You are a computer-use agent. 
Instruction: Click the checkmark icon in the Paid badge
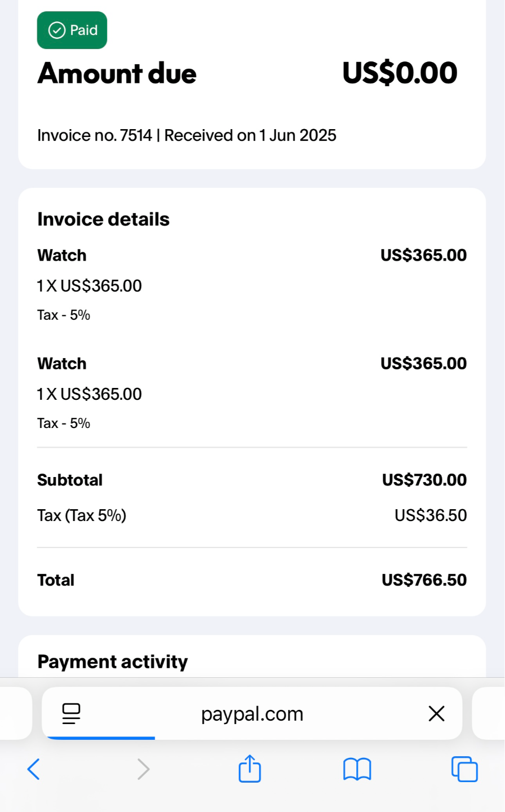tap(57, 30)
